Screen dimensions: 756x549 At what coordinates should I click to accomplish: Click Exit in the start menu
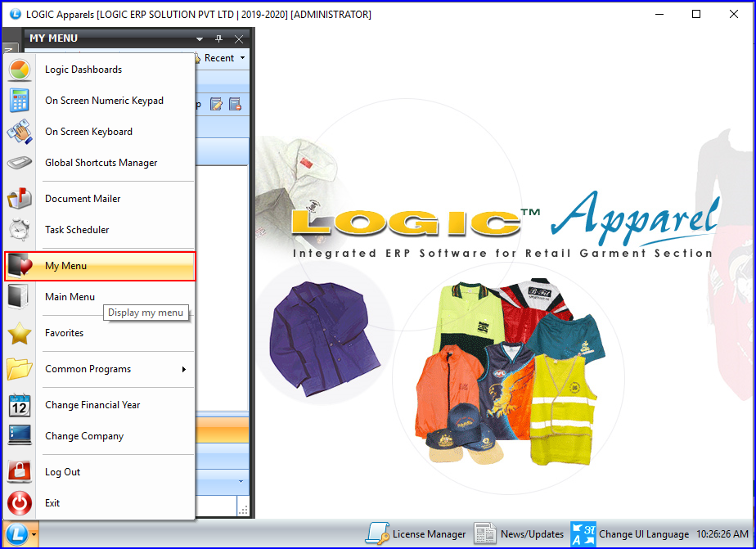(x=99, y=503)
